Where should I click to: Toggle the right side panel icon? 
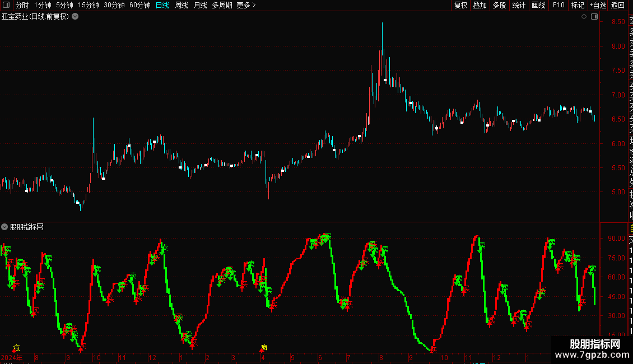pyautogui.click(x=594, y=17)
